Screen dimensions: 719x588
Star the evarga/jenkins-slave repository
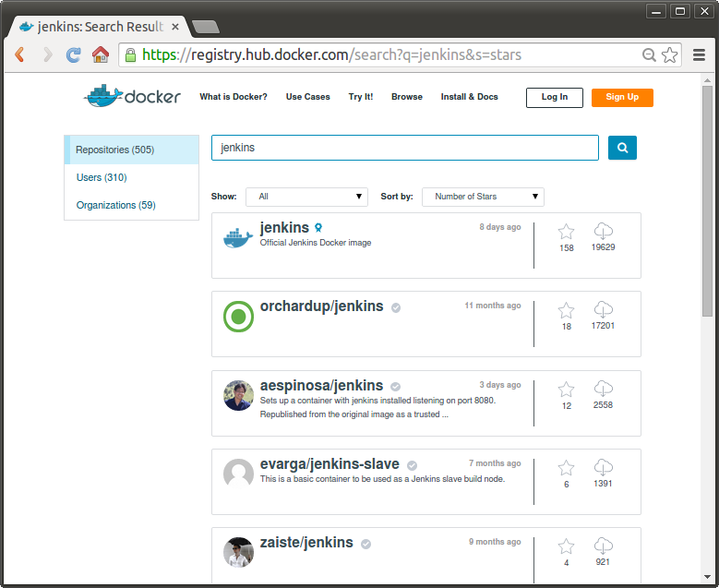567,468
